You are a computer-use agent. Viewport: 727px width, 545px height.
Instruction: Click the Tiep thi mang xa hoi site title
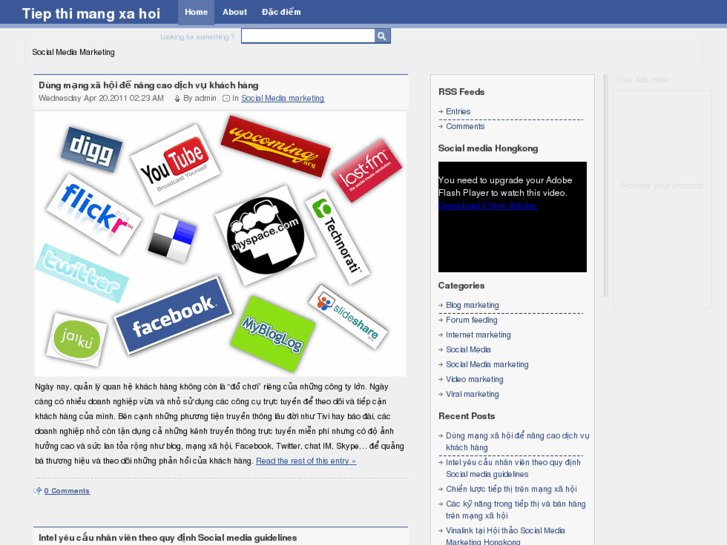tap(91, 13)
